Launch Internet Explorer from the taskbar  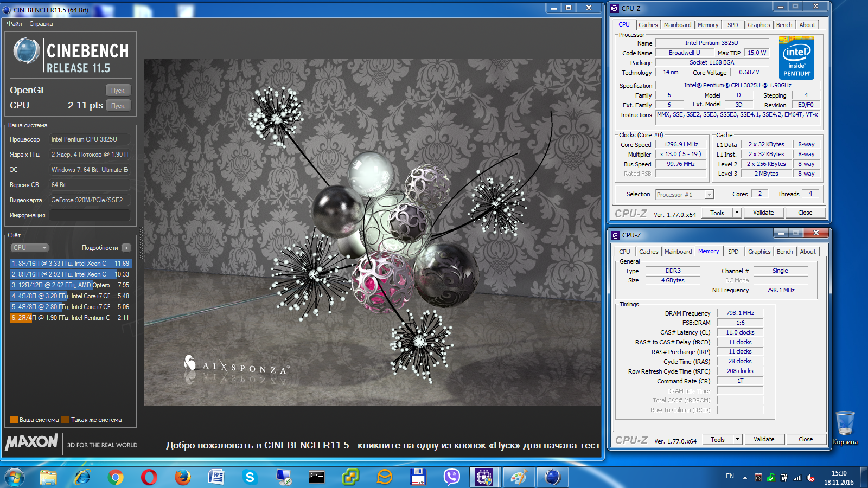(x=82, y=477)
